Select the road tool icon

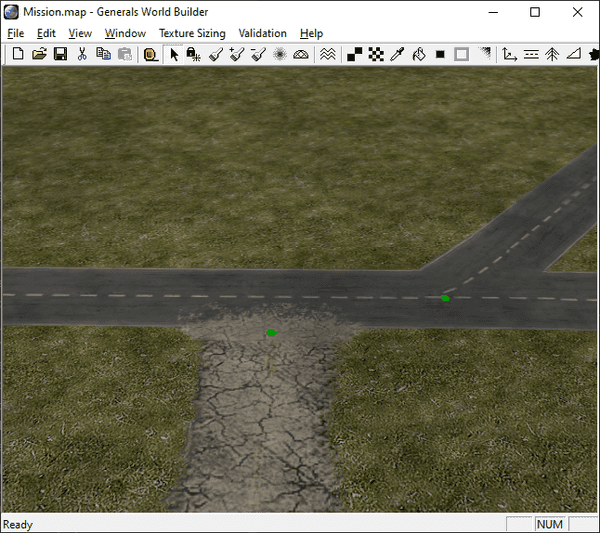tap(531, 54)
